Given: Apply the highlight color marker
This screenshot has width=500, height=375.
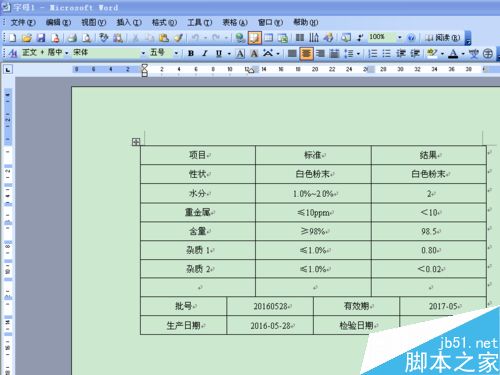Looking at the screenshot, I should pyautogui.click(x=432, y=53).
